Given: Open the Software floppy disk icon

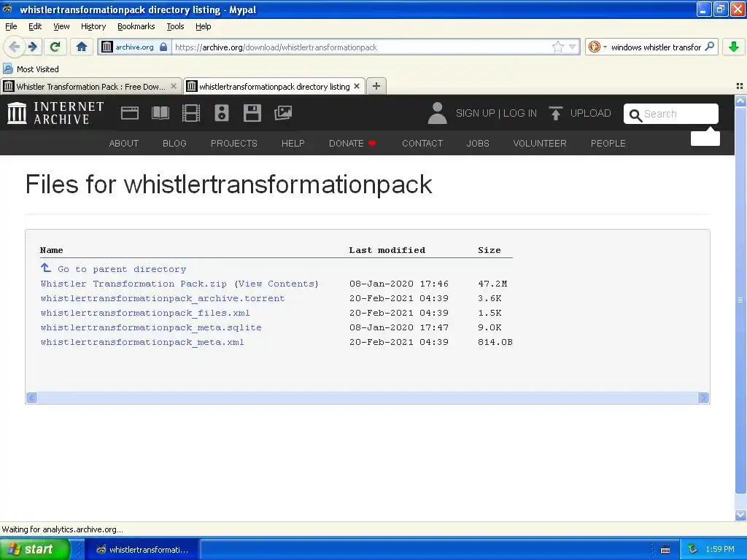Looking at the screenshot, I should coord(252,113).
